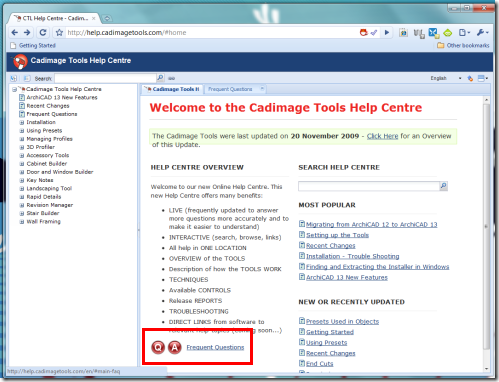
Task: Select Landscaping Tool in the tree
Action: [x=49, y=188]
